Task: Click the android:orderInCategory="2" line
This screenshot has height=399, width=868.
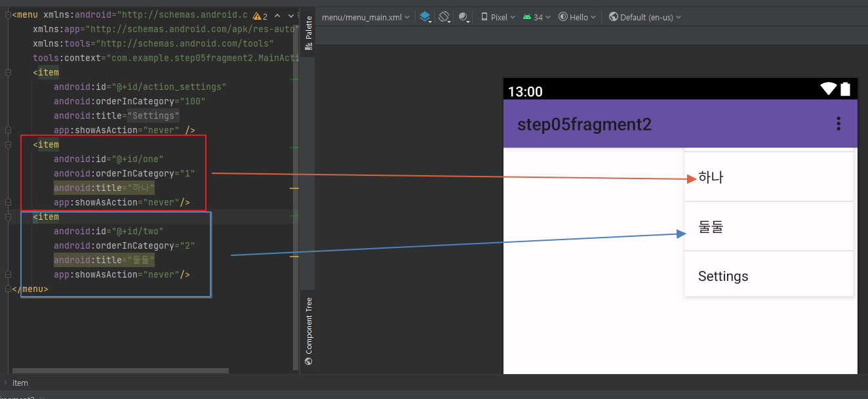Action: pos(125,245)
